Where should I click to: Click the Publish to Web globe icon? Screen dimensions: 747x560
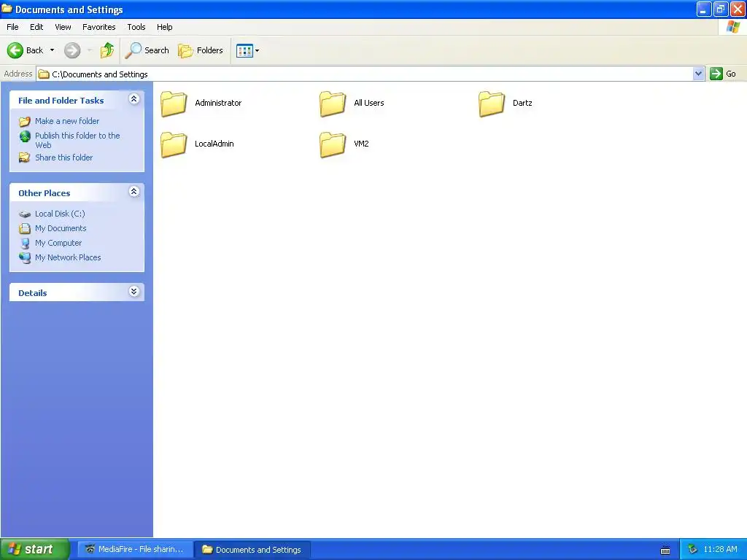[x=25, y=136]
